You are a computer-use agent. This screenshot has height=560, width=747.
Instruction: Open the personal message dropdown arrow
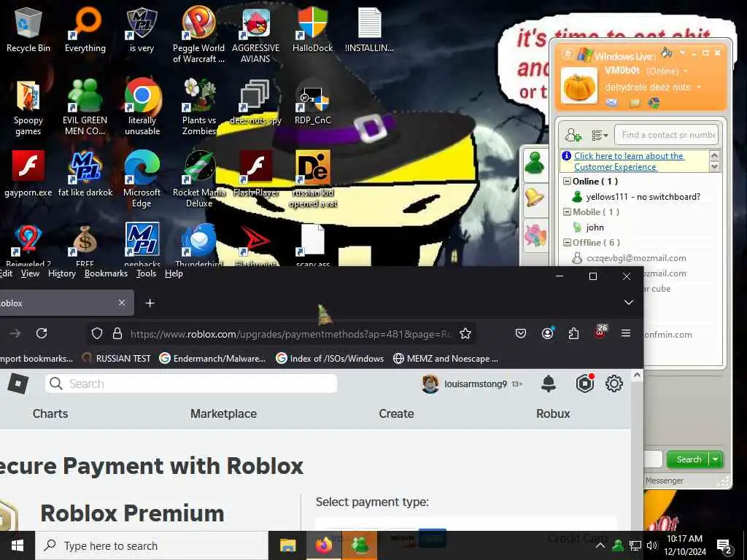[699, 87]
